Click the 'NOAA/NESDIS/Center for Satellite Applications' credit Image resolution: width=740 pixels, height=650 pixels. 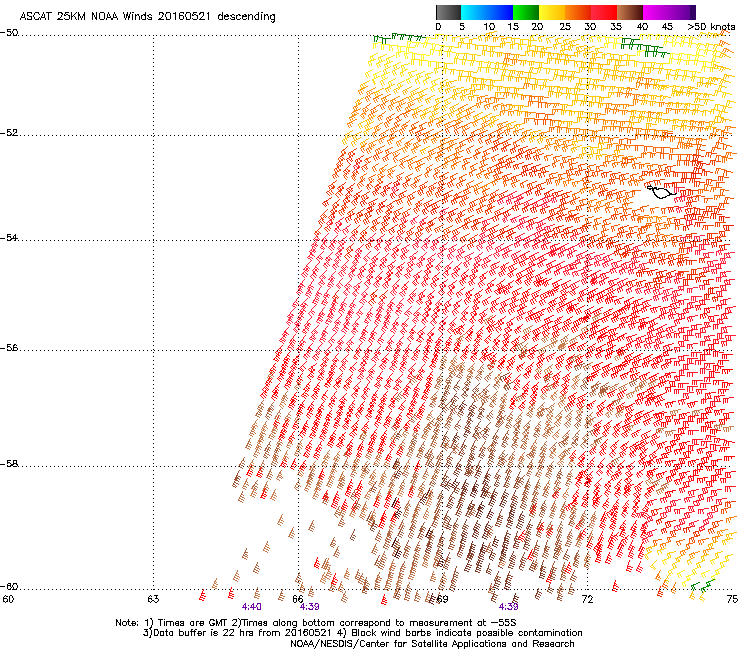click(x=432, y=644)
